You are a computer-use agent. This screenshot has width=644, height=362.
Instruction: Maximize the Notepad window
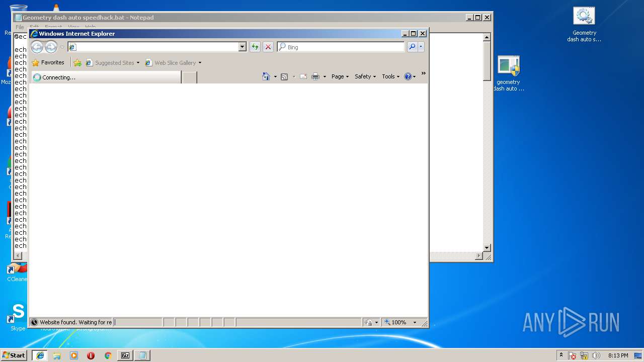click(x=478, y=17)
